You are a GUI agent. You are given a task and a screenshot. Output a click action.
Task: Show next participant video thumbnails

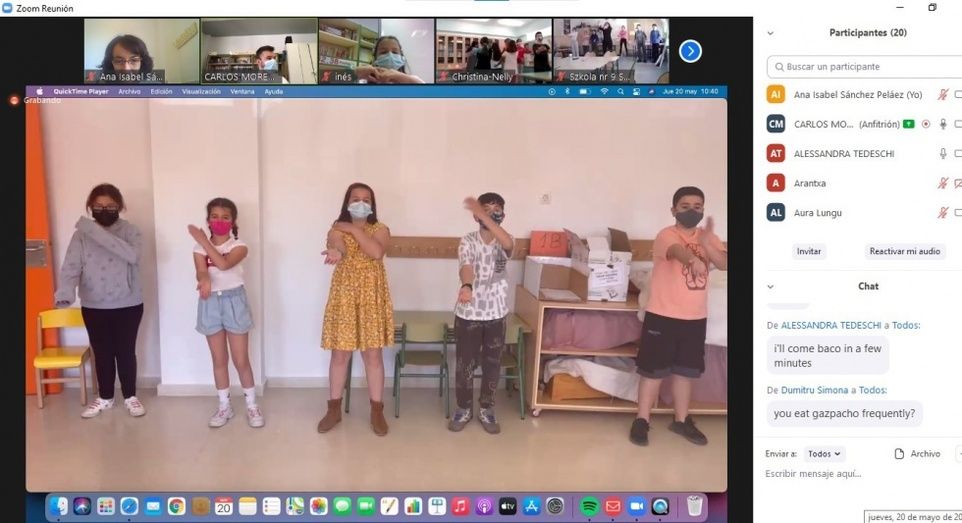tap(690, 51)
